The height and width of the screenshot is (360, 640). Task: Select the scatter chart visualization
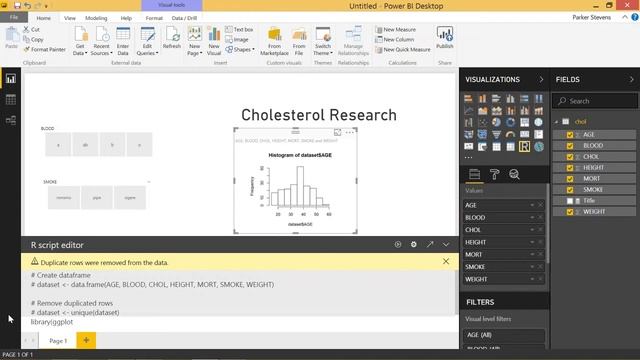point(482,122)
